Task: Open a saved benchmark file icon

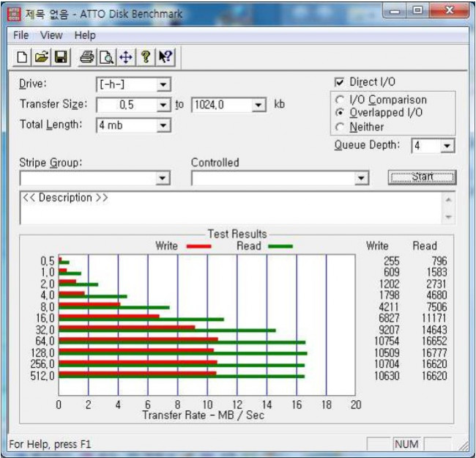Action: 42,57
